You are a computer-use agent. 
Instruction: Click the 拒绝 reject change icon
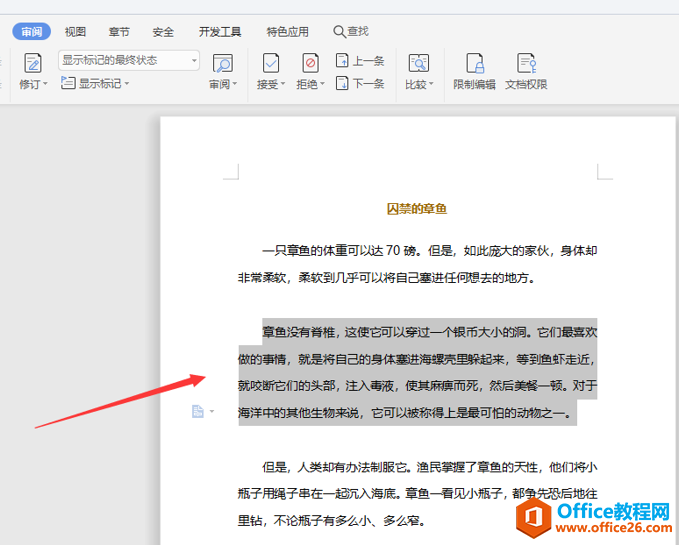coord(310,64)
